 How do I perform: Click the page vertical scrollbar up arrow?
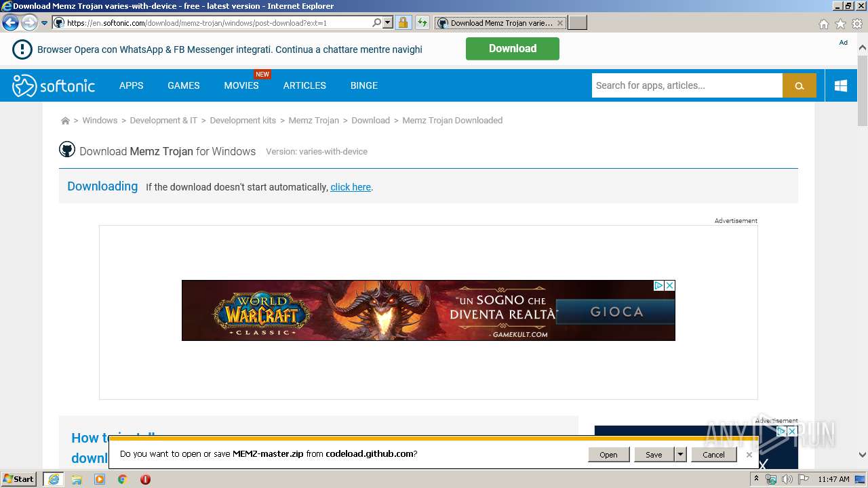tap(863, 48)
